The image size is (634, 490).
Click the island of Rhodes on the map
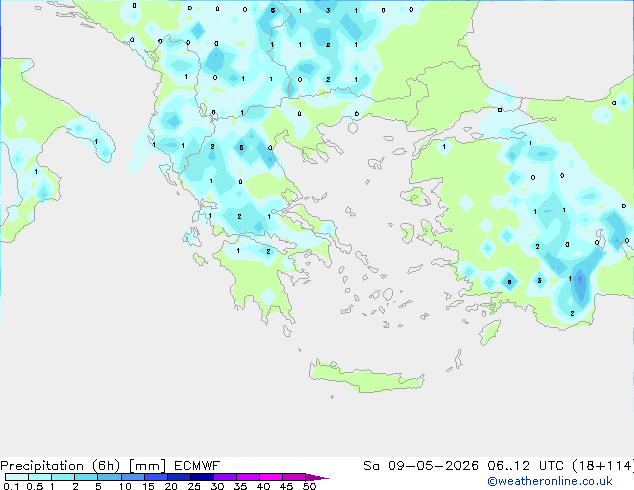pyautogui.click(x=490, y=332)
